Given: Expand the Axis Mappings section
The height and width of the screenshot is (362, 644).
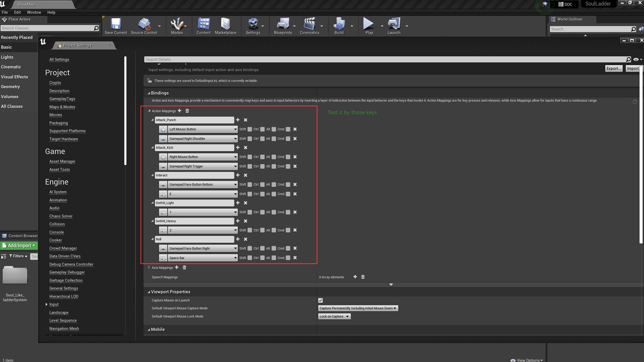Looking at the screenshot, I should coord(149,267).
